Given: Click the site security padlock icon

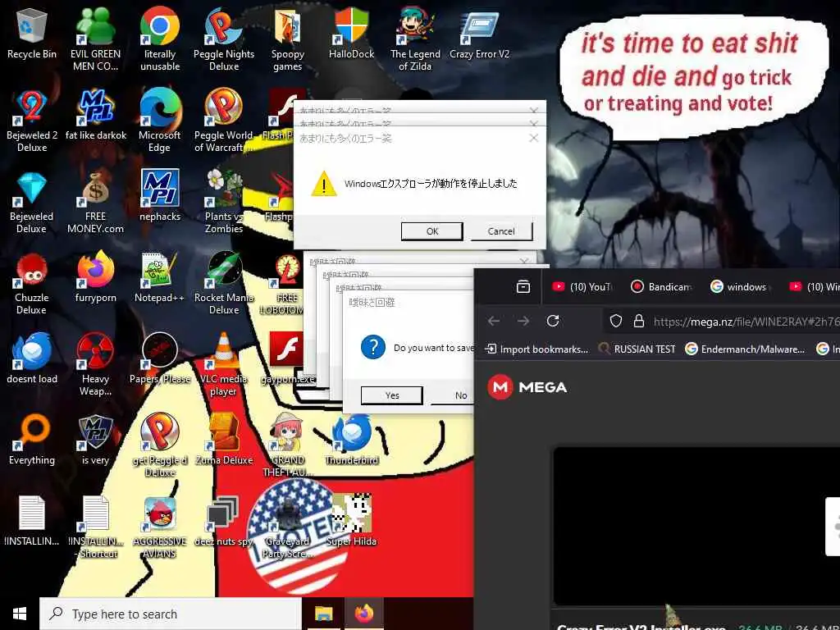Looking at the screenshot, I should click(x=638, y=321).
